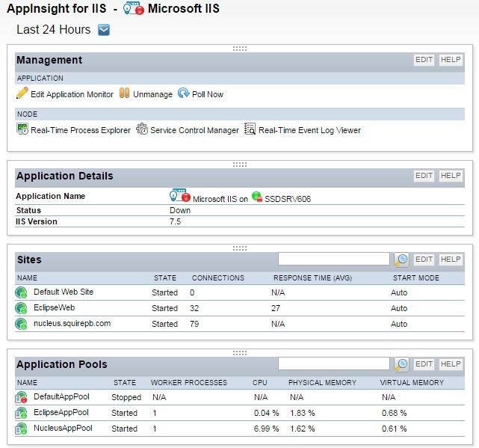Click the 6.99 % CPU value for NucleusAppPool
479x448 pixels.
click(266, 429)
